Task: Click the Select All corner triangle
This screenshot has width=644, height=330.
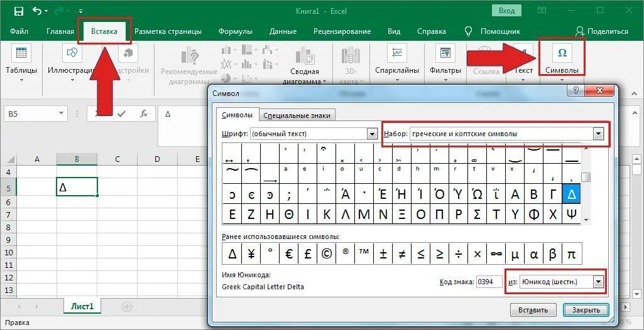Action: click(x=10, y=159)
